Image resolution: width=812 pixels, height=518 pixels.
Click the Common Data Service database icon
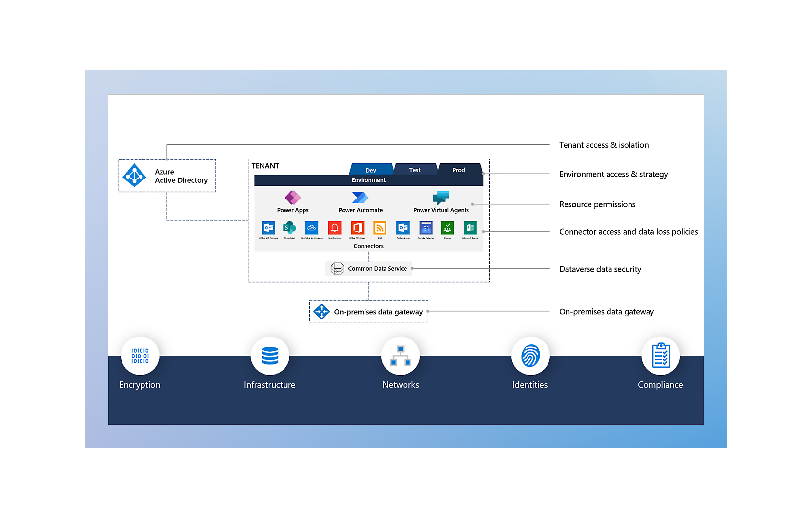tap(337, 268)
